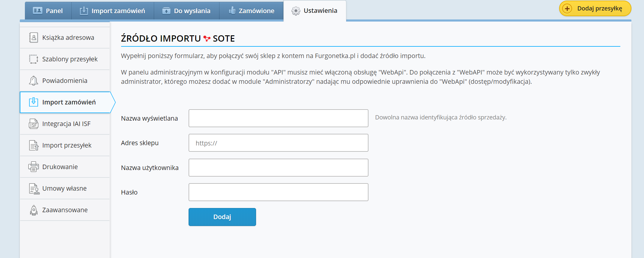Go to Drukowanie settings
This screenshot has height=258, width=644.
[65, 167]
